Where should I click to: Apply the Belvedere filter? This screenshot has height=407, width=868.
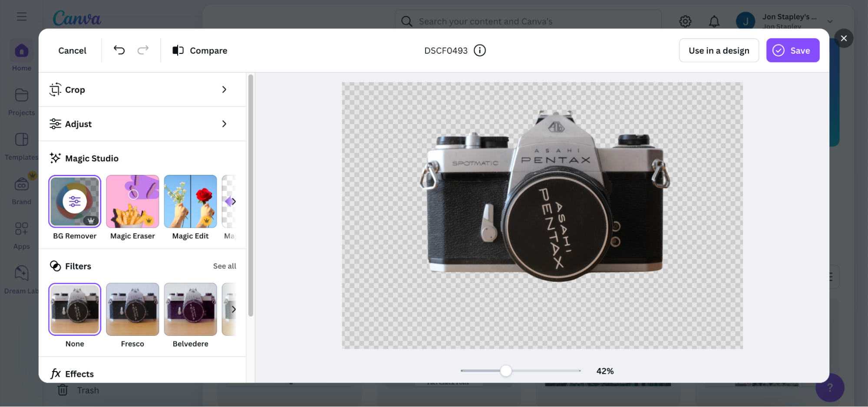190,309
